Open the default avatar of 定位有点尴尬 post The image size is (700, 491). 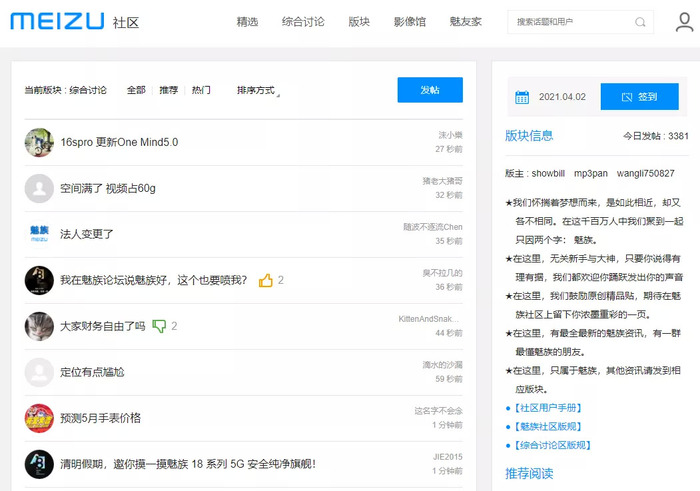[39, 372]
